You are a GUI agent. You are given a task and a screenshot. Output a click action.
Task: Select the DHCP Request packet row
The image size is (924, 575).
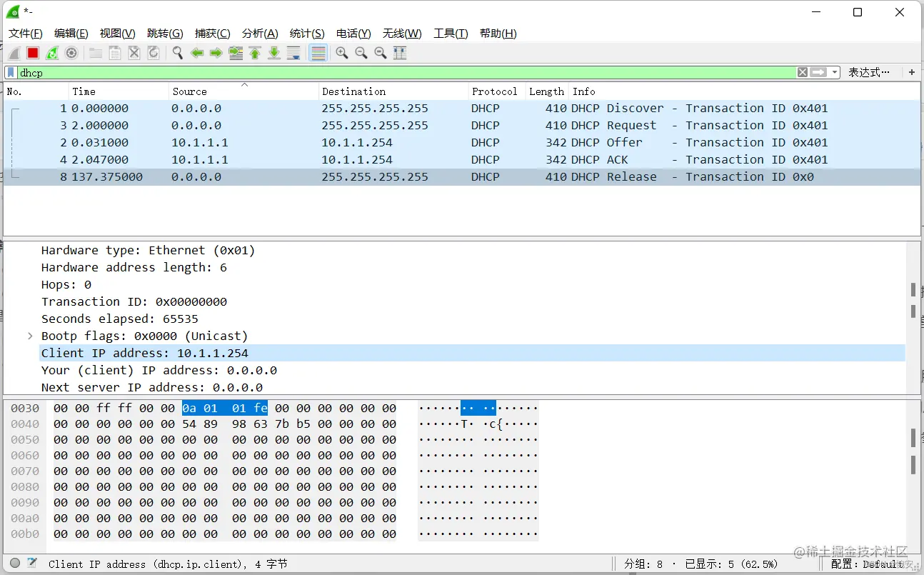(x=462, y=126)
